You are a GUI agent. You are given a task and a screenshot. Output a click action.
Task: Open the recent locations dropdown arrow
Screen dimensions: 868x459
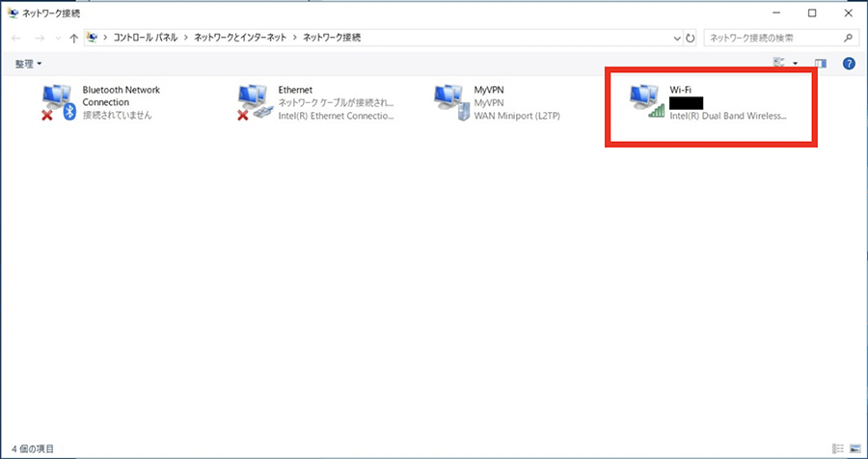[x=58, y=39]
